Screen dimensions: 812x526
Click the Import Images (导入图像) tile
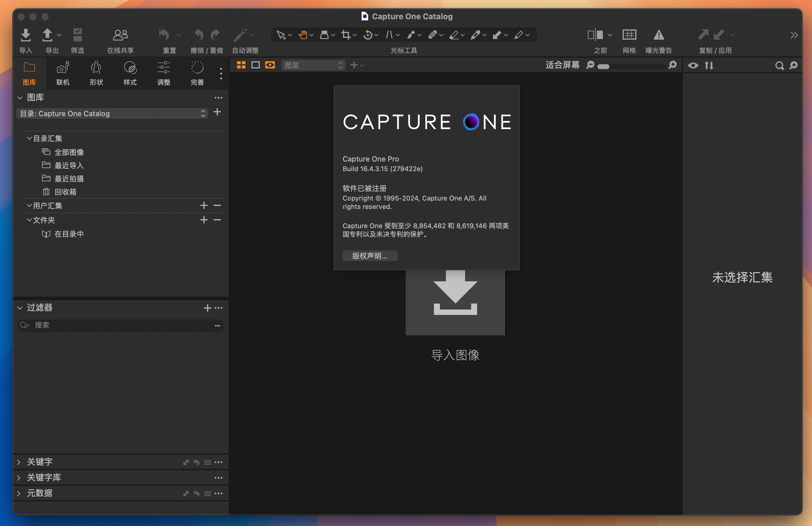455,302
